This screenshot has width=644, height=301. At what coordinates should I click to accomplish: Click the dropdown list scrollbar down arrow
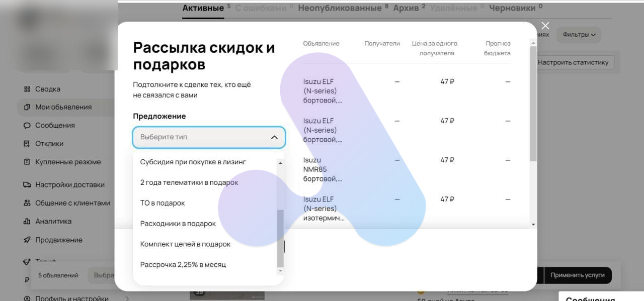click(x=281, y=271)
